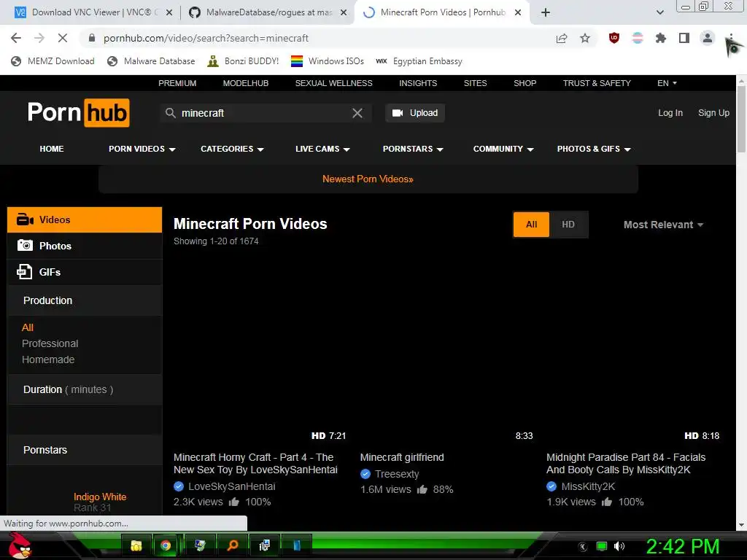Expand the Production filter section
Screen dimensions: 747x560
coord(85,300)
